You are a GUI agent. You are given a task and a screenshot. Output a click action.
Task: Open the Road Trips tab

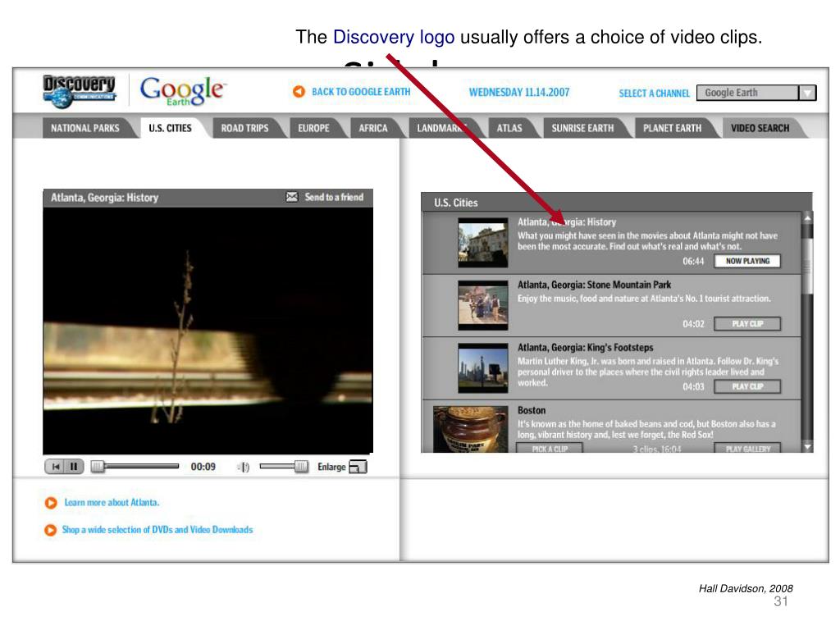244,128
